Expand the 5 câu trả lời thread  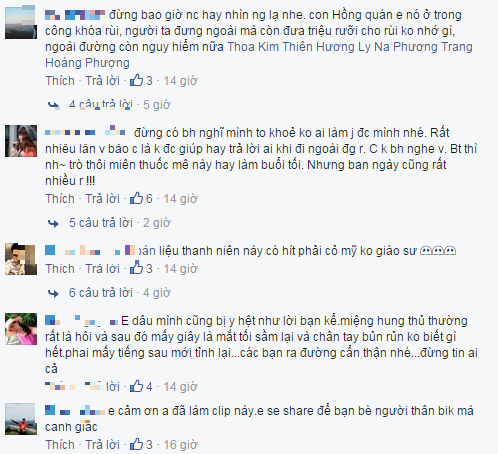[x=101, y=223]
